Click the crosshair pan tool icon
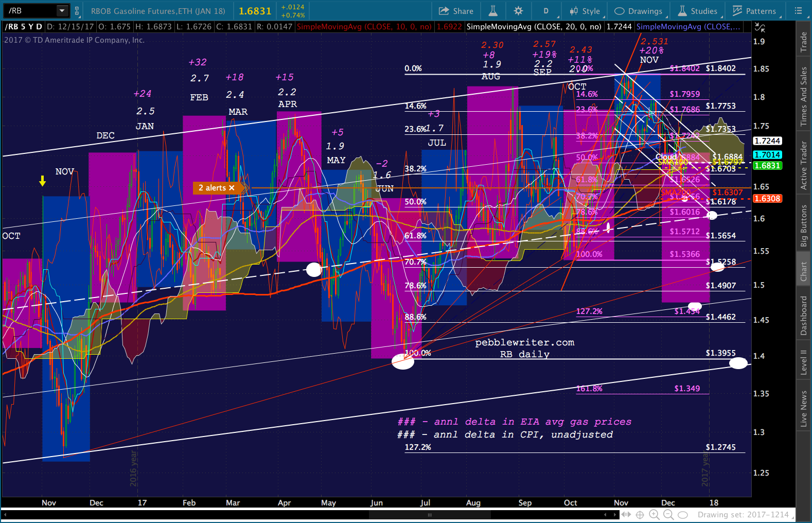This screenshot has width=812, height=523. click(640, 515)
